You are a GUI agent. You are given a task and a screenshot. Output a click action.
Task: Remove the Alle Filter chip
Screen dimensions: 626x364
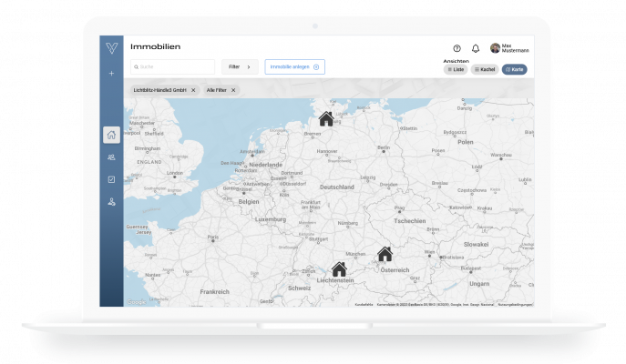click(233, 90)
